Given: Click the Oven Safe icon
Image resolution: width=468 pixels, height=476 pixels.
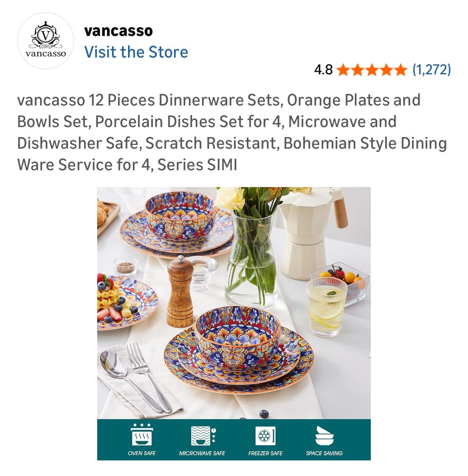Looking at the screenshot, I should click(x=142, y=435).
